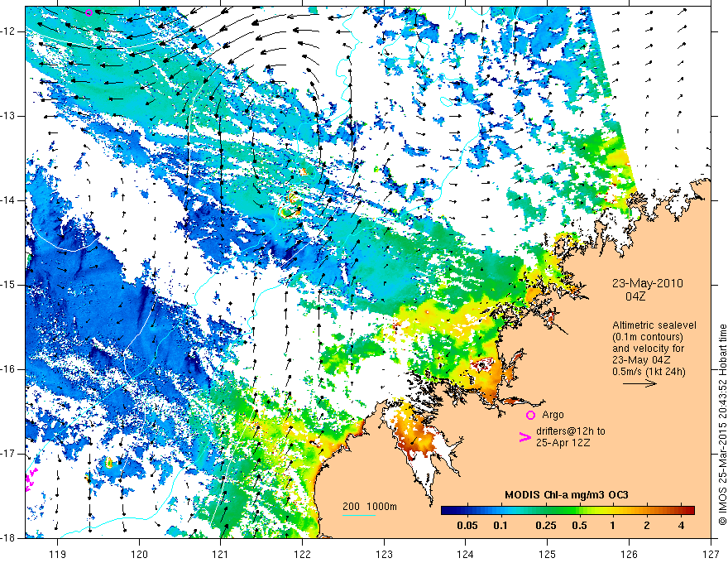The width and height of the screenshot is (728, 563).
Task: Click the 125 longitude axis label
Action: click(548, 554)
